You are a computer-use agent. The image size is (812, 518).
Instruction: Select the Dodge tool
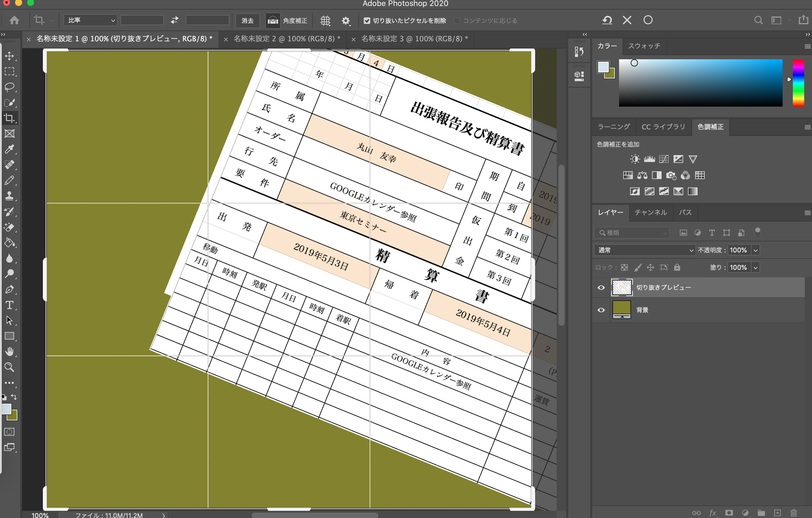click(10, 274)
